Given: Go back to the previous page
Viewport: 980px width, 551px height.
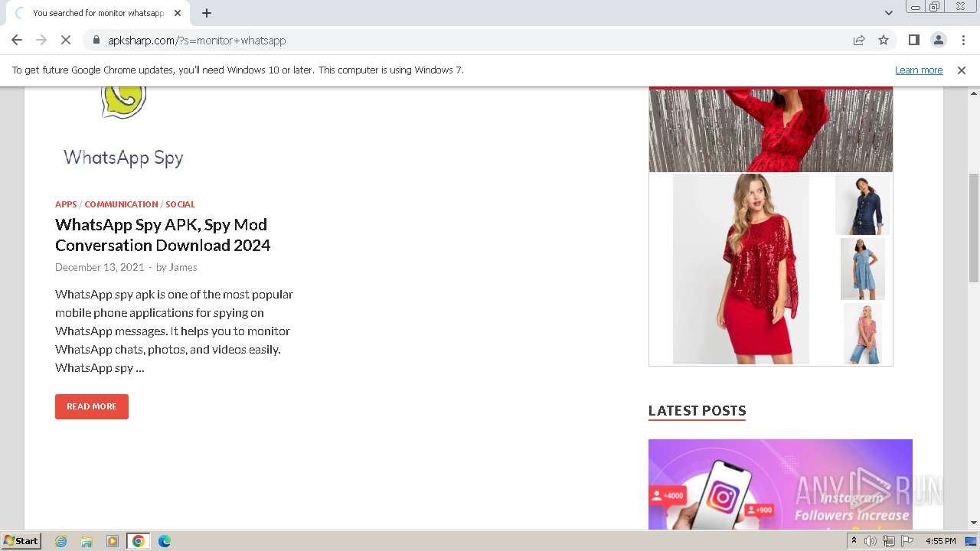Looking at the screenshot, I should (x=17, y=40).
